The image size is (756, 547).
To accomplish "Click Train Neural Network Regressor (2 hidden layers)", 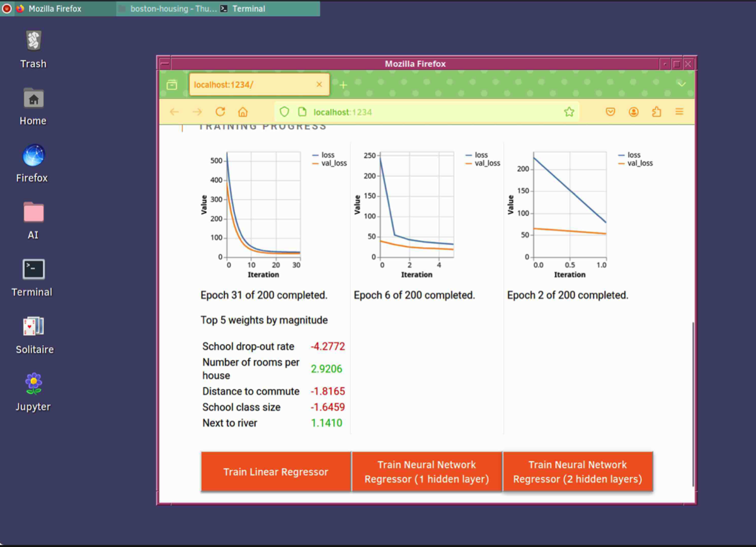I will click(577, 471).
